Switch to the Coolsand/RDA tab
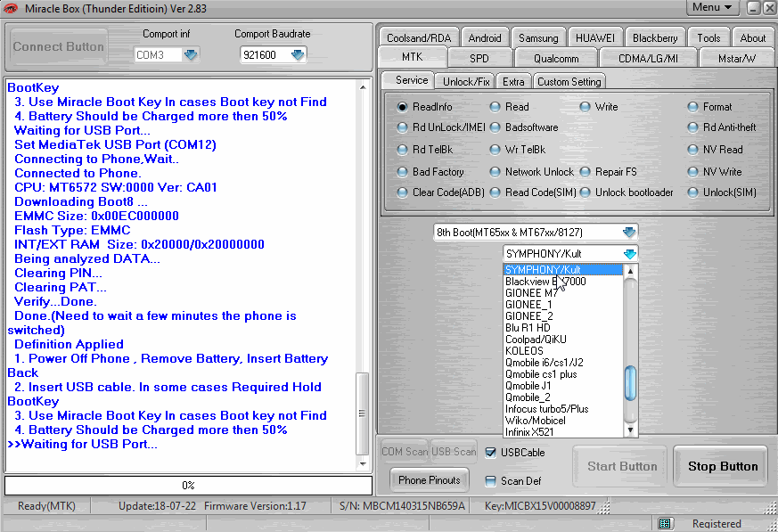778x532 pixels. [419, 37]
